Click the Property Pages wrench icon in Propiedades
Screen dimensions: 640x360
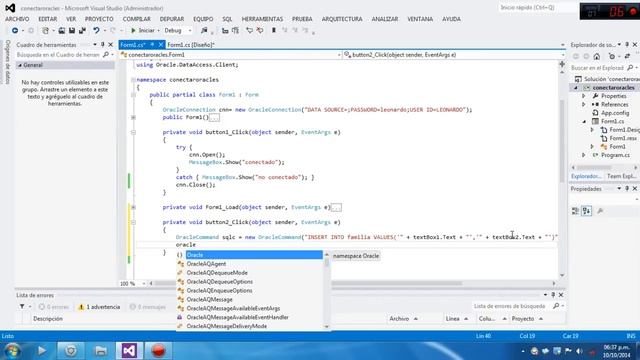[600, 211]
